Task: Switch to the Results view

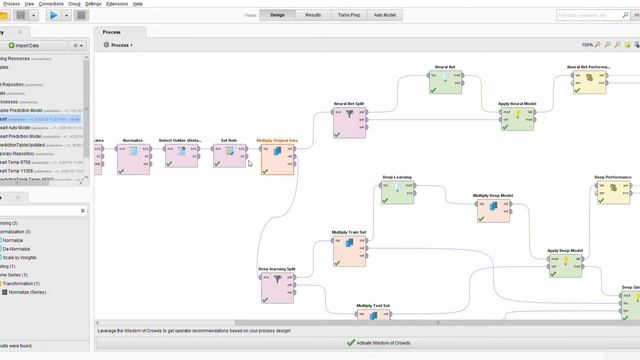Action: (313, 15)
